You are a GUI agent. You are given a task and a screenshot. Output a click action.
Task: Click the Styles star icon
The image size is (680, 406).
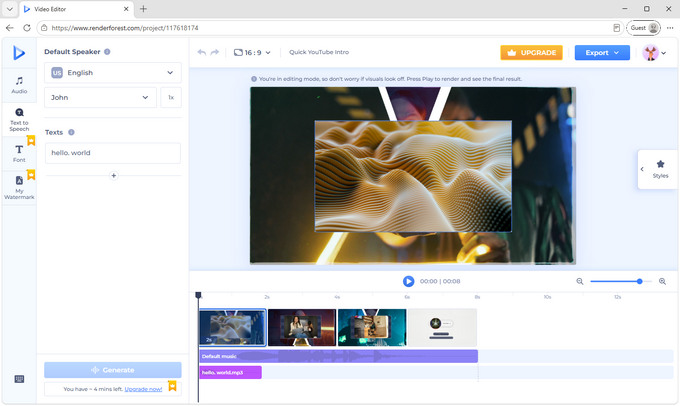click(660, 164)
